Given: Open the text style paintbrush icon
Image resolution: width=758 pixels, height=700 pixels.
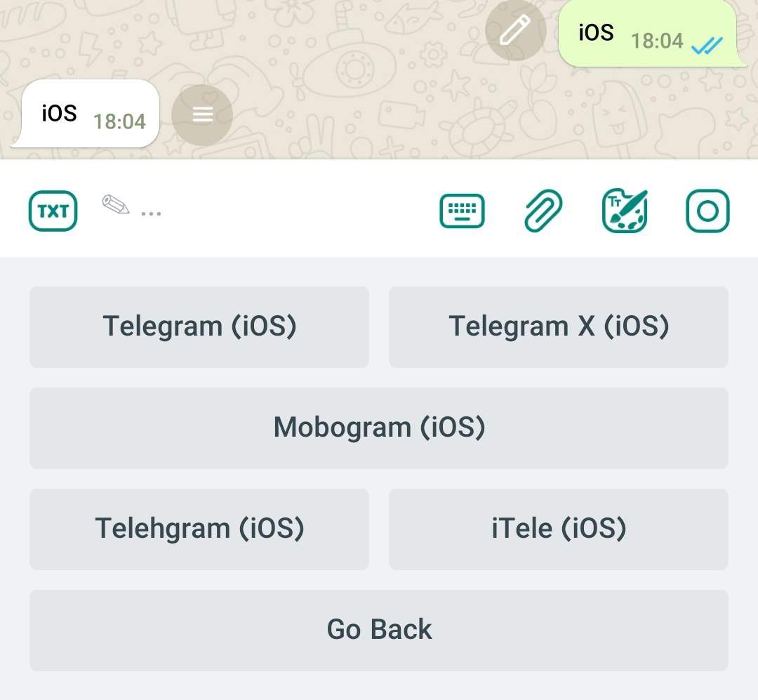Looking at the screenshot, I should pyautogui.click(x=625, y=211).
